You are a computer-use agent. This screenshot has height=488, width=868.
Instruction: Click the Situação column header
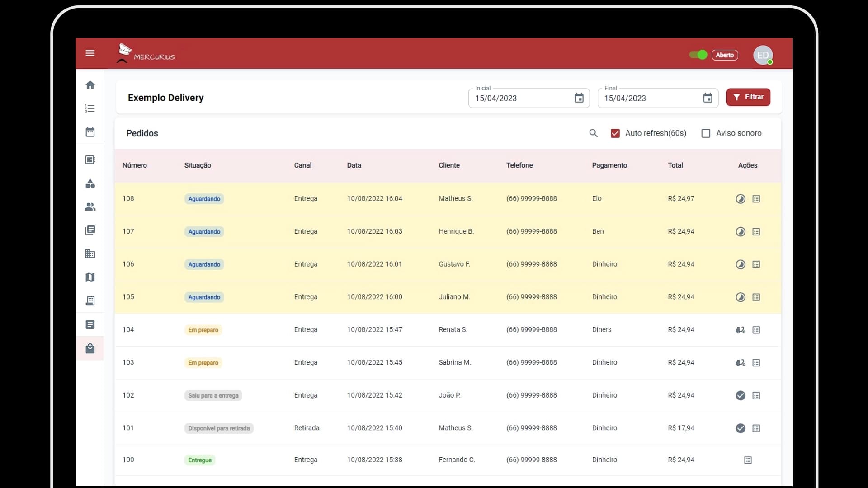click(198, 165)
